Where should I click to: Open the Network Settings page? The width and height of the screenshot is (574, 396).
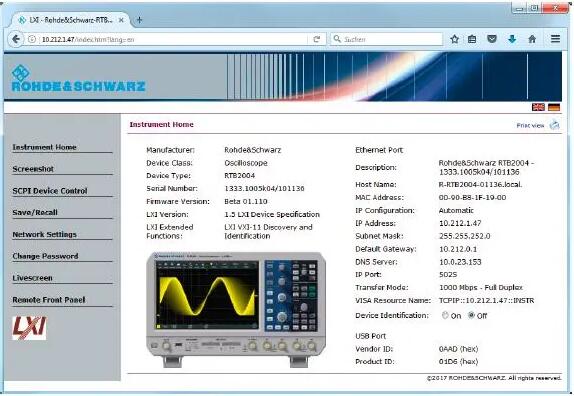(44, 235)
